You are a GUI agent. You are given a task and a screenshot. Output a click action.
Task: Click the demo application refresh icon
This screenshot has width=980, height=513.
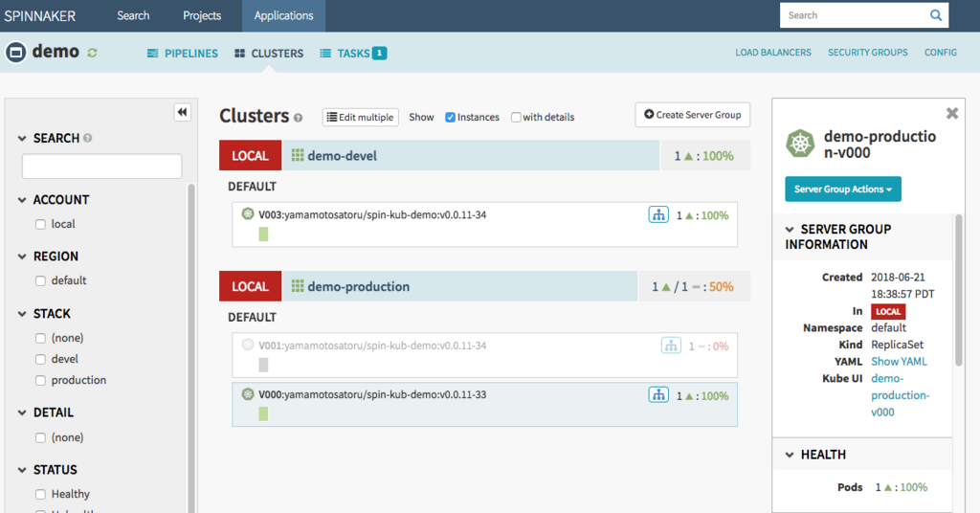[93, 53]
